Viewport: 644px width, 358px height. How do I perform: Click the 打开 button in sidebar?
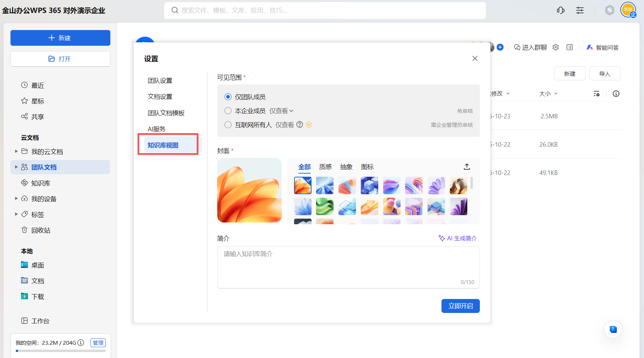(x=60, y=59)
